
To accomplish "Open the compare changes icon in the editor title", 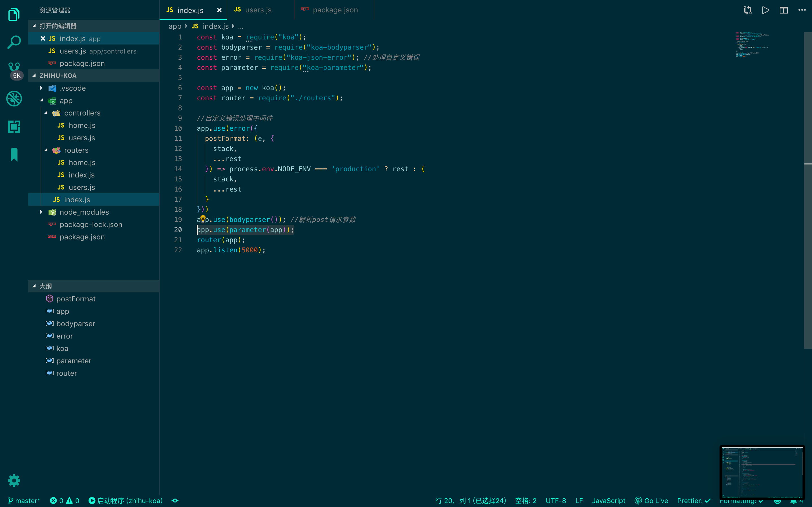I will 747,10.
